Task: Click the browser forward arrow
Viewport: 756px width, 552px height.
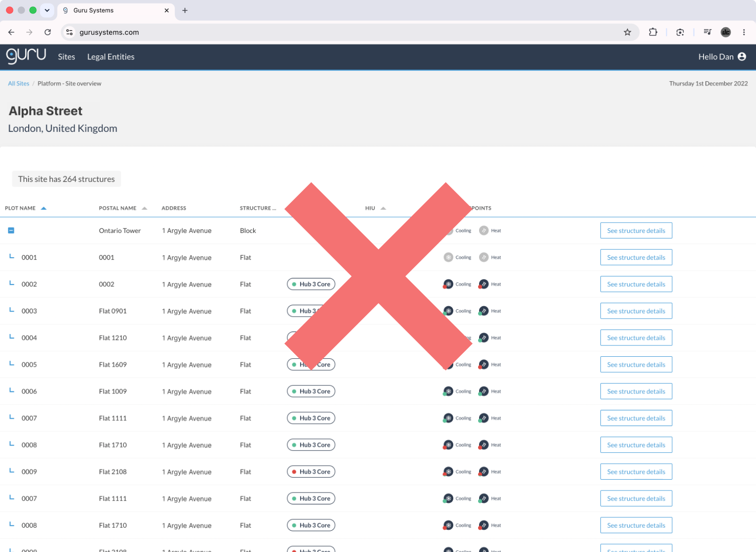Action: click(x=29, y=32)
